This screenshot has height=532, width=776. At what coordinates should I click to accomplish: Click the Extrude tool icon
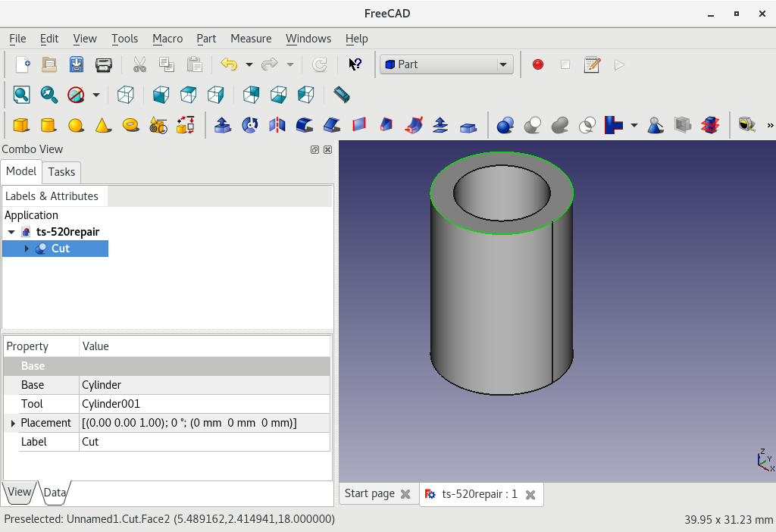223,125
